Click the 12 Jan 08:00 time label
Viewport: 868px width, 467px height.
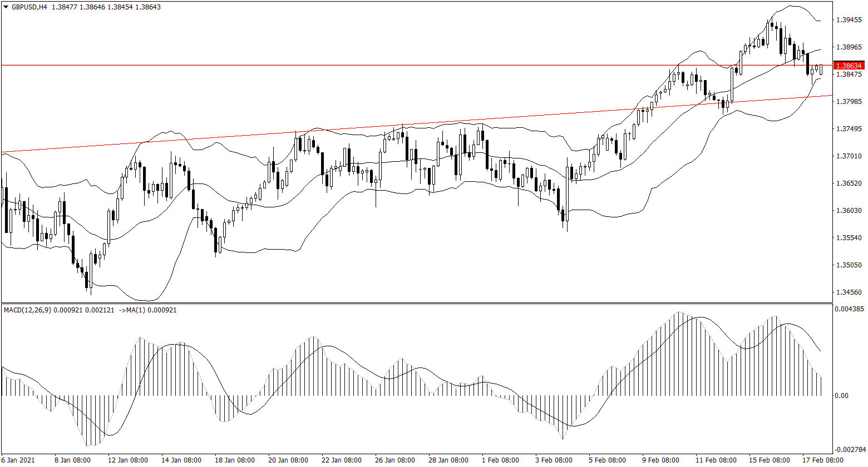[x=128, y=460]
